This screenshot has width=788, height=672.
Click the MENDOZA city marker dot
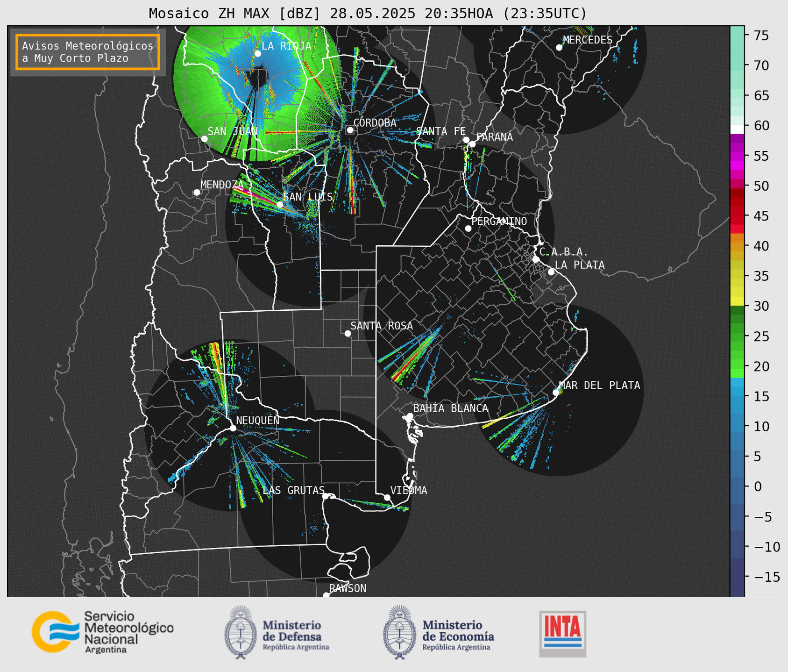pos(197,193)
